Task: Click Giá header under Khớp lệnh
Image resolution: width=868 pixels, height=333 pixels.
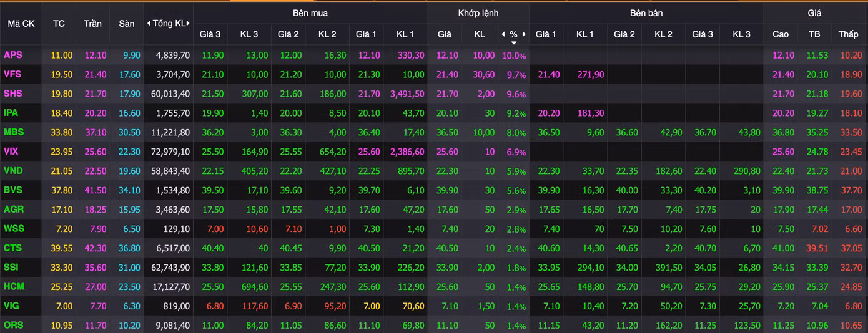Action: point(445,34)
